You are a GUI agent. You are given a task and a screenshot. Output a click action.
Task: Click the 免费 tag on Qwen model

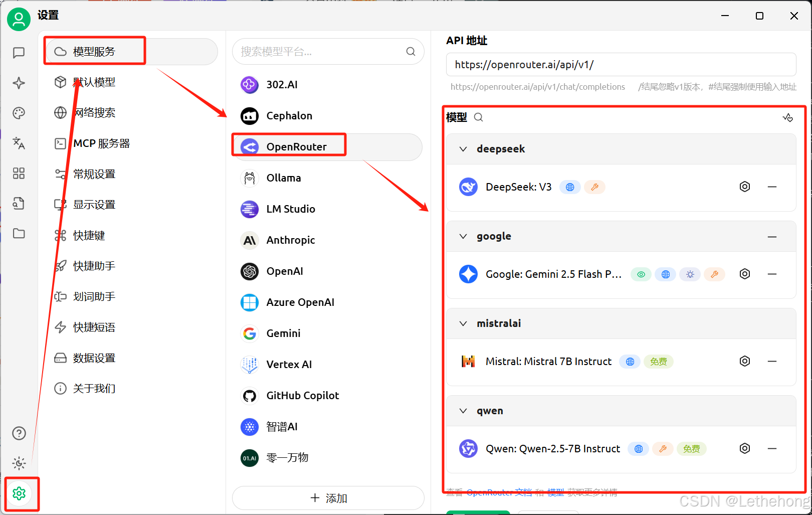(691, 449)
